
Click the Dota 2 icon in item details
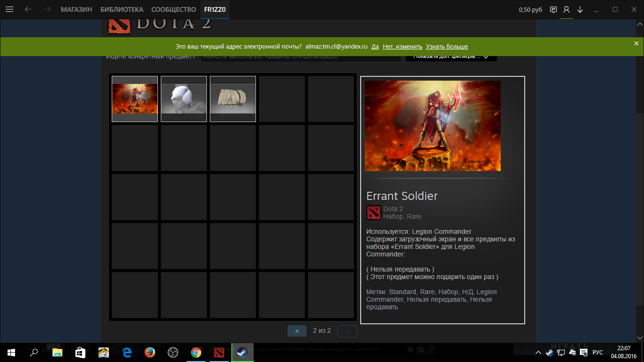click(x=374, y=213)
